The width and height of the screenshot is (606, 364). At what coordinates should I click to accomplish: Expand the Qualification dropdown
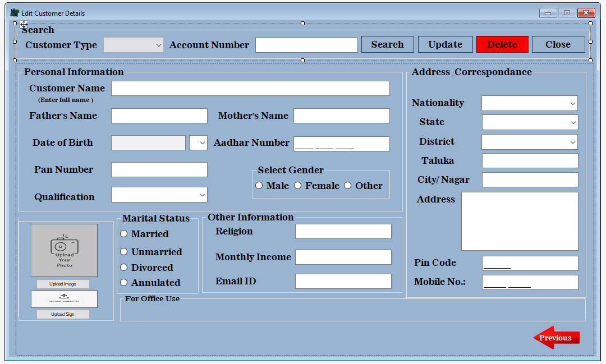[x=159, y=195]
